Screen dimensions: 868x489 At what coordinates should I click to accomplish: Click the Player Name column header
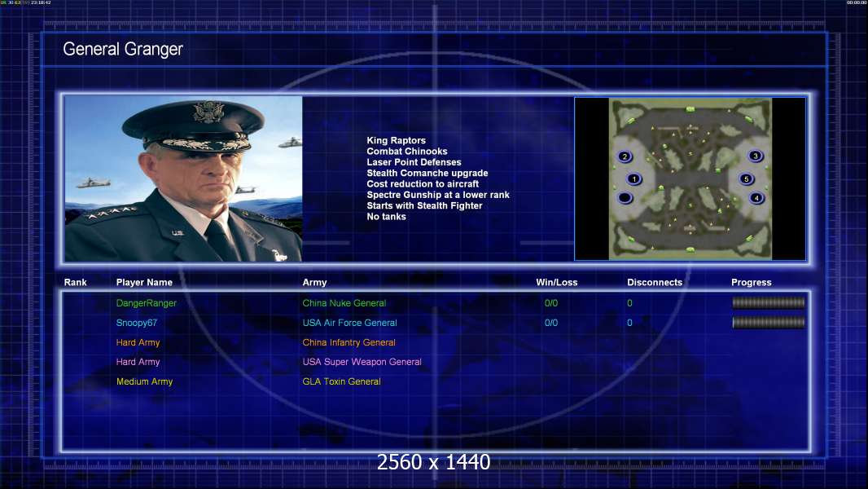point(144,283)
